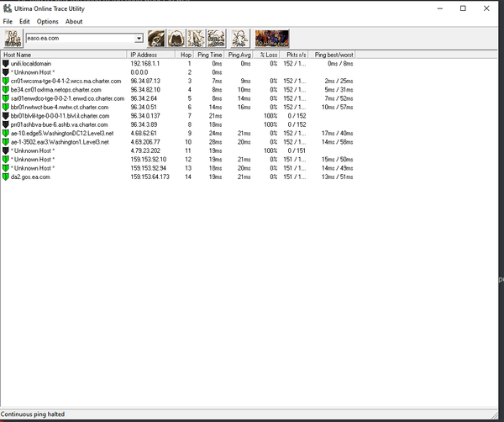Minimize the Trace Utility window

440,8
